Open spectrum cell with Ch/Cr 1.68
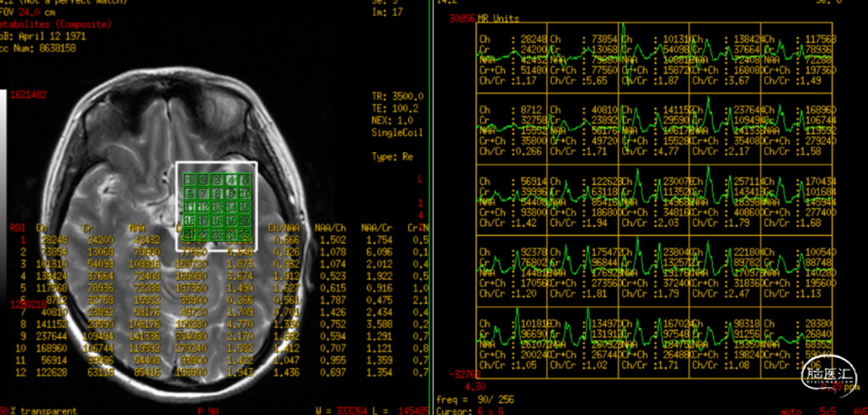This screenshot has width=868, height=415. tap(796, 200)
